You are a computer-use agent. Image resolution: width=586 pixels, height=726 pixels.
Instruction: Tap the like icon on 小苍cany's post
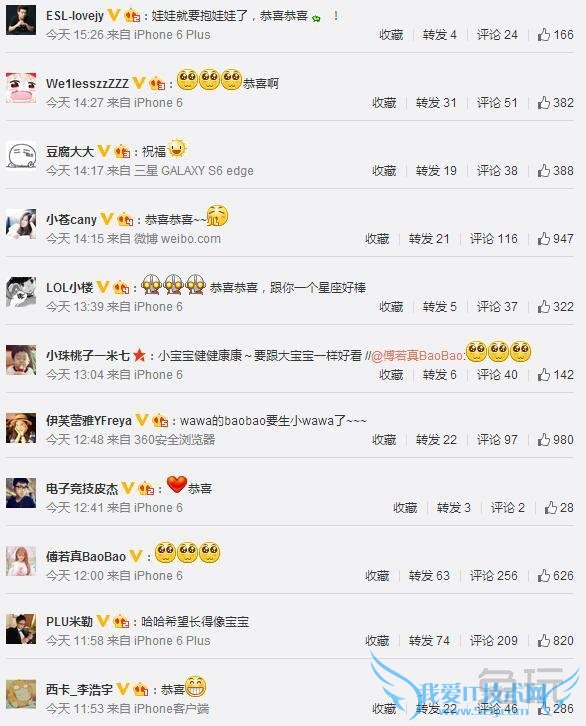544,238
